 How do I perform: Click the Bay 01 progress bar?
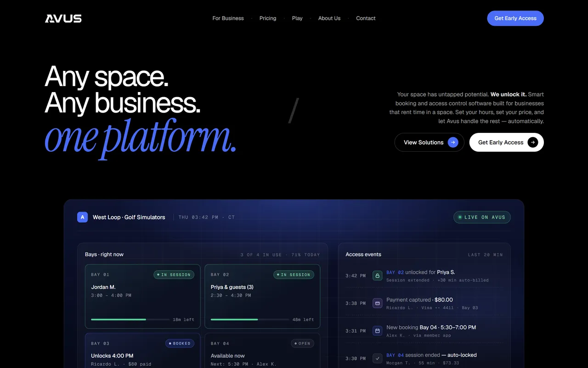(x=130, y=319)
